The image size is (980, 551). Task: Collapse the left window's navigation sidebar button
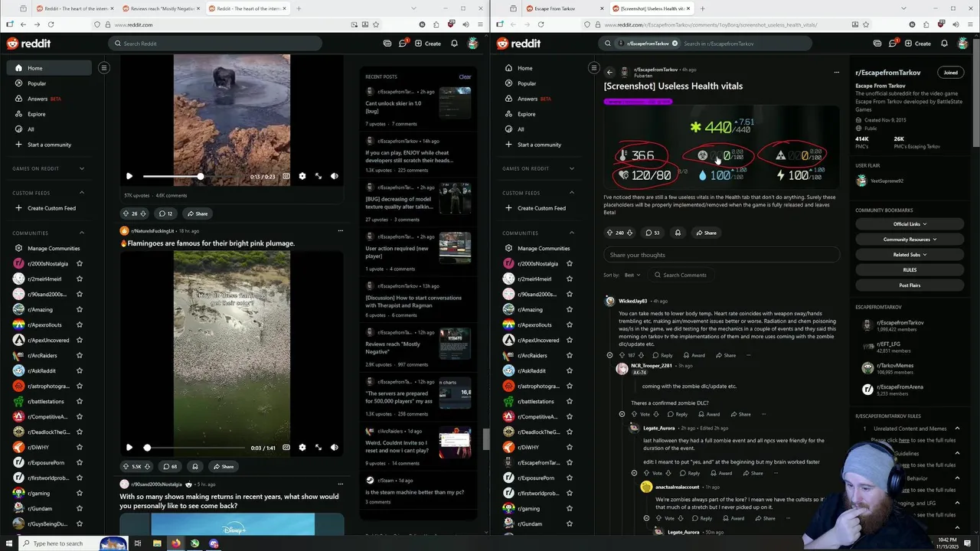tap(104, 68)
